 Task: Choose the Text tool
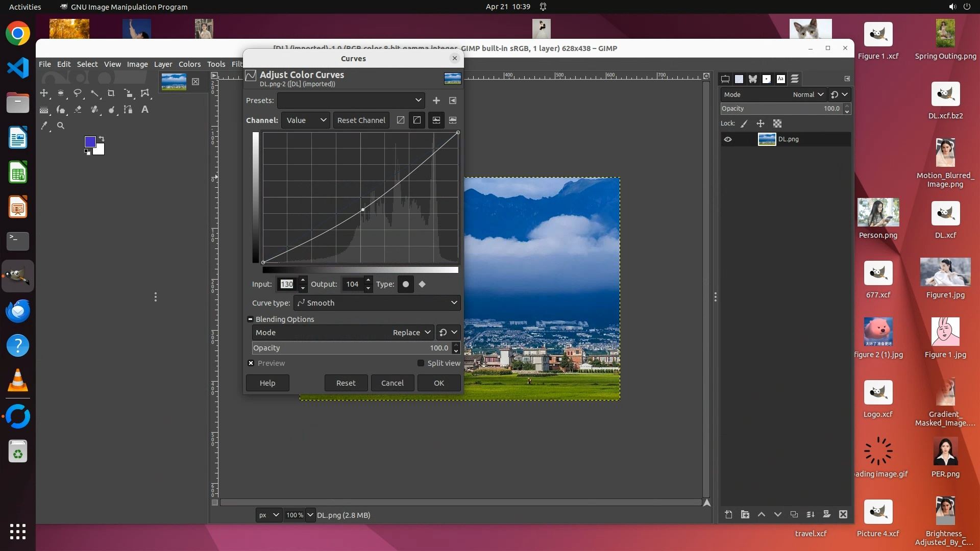click(x=145, y=110)
